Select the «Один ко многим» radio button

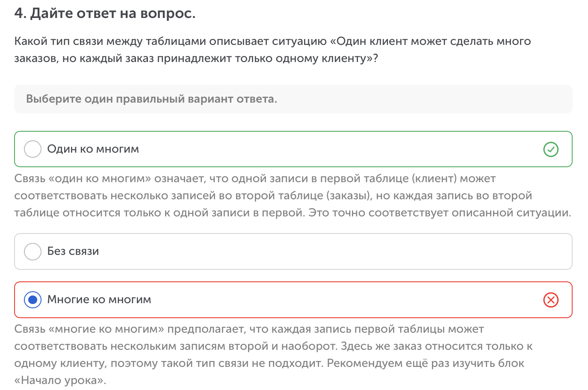(33, 149)
